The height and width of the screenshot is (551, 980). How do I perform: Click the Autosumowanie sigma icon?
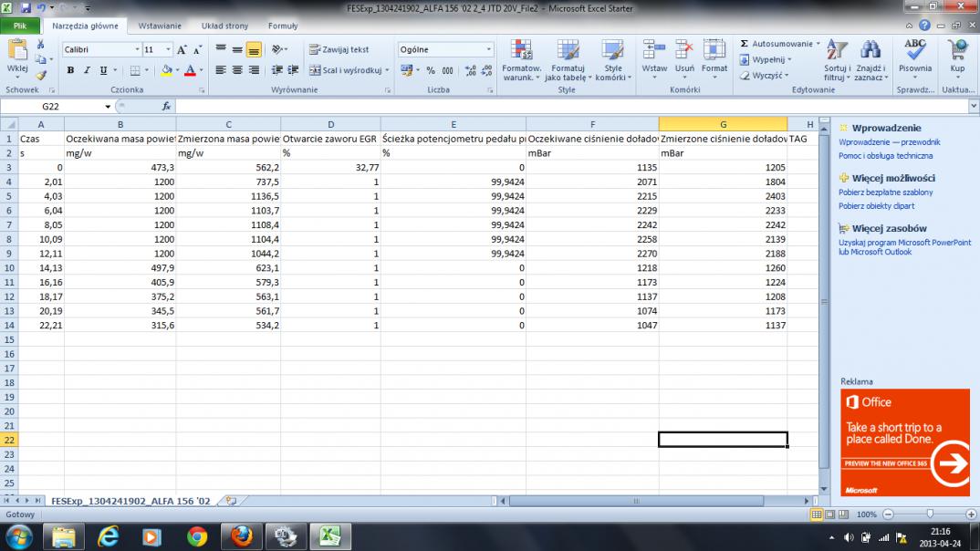coord(745,44)
